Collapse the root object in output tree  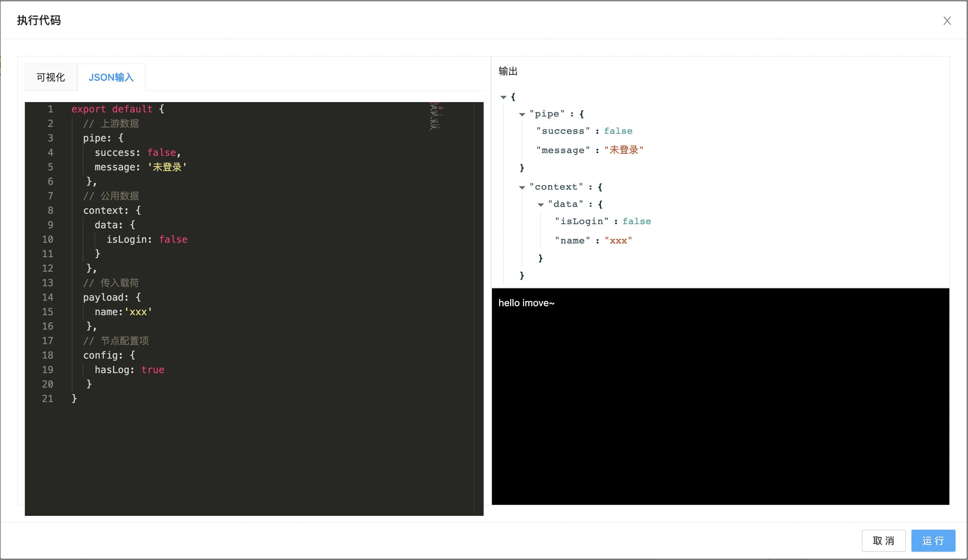point(503,97)
